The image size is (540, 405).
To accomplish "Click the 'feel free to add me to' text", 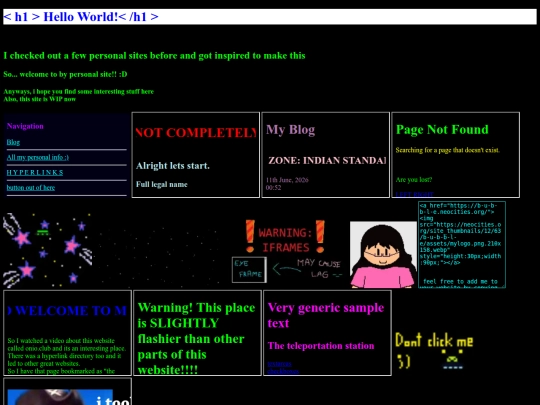I will [x=460, y=281].
